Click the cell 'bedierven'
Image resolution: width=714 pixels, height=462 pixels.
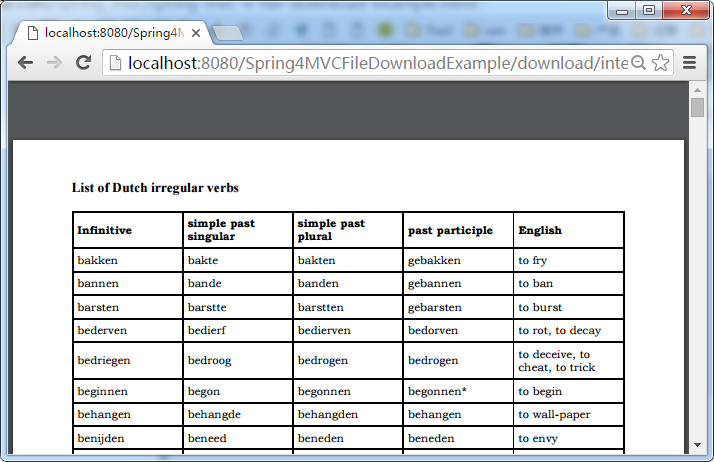[348, 330]
